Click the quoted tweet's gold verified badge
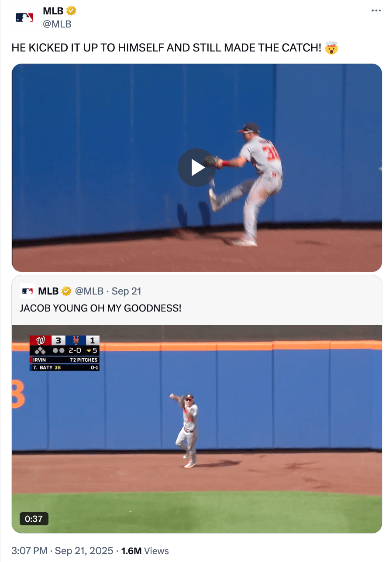This screenshot has height=562, width=392. (66, 291)
